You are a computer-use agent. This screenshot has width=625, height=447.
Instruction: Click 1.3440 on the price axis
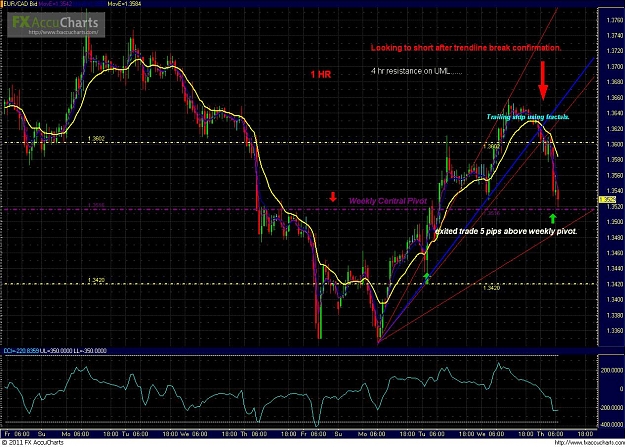pyautogui.click(x=615, y=269)
